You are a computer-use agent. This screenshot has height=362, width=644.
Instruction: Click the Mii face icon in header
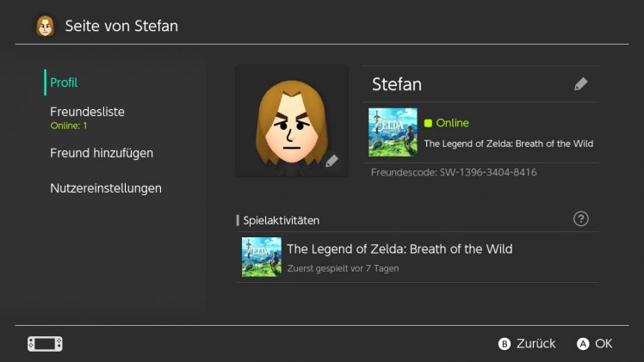[x=45, y=26]
